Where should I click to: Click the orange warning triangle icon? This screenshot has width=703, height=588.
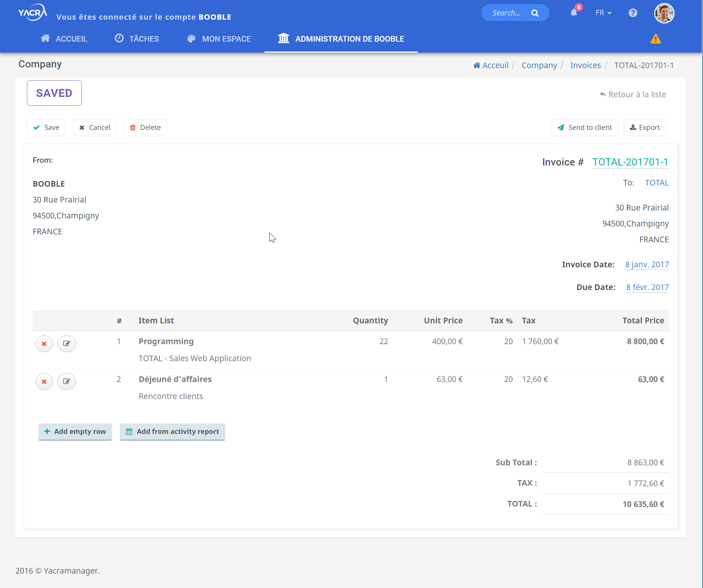coord(656,39)
